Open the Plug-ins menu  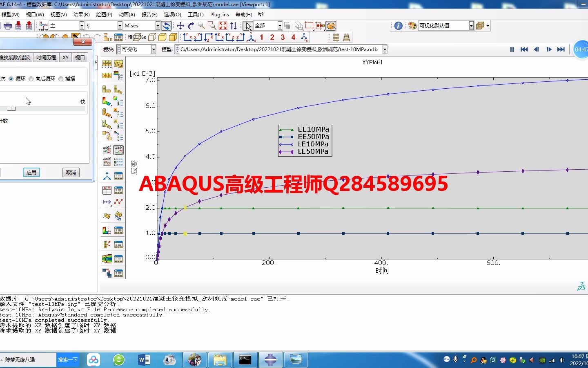(220, 14)
